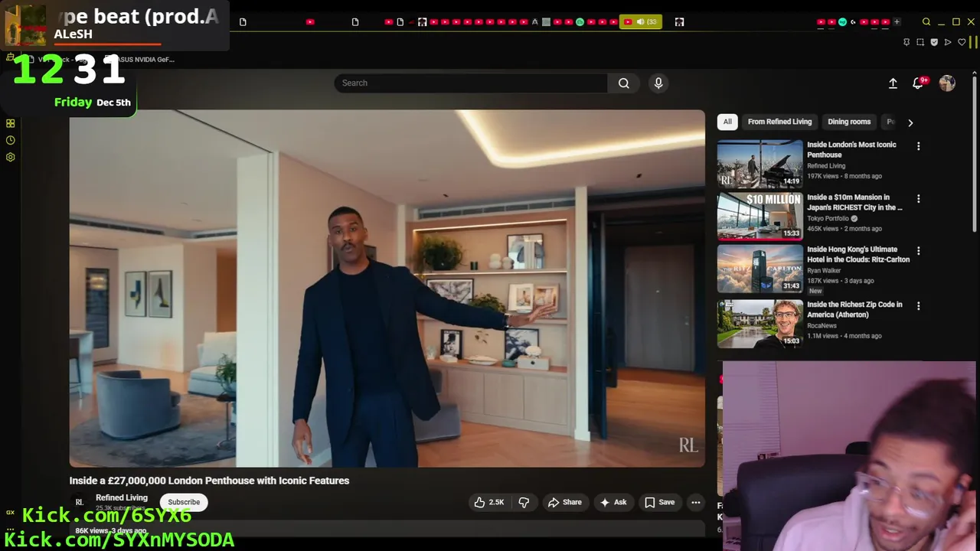Open the Atherton 15:03 thumbnail
Viewport: 980px width, 551px height.
click(760, 324)
